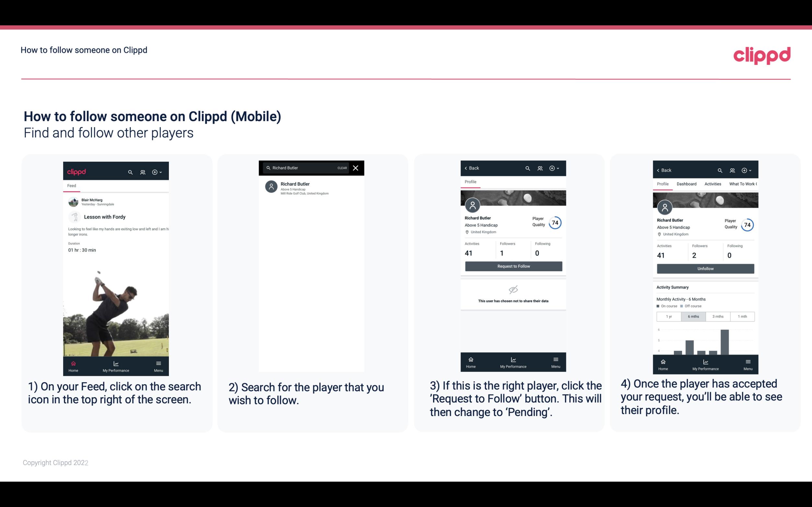This screenshot has height=507, width=812.
Task: Click the search icon on Feed screen
Action: (x=130, y=171)
